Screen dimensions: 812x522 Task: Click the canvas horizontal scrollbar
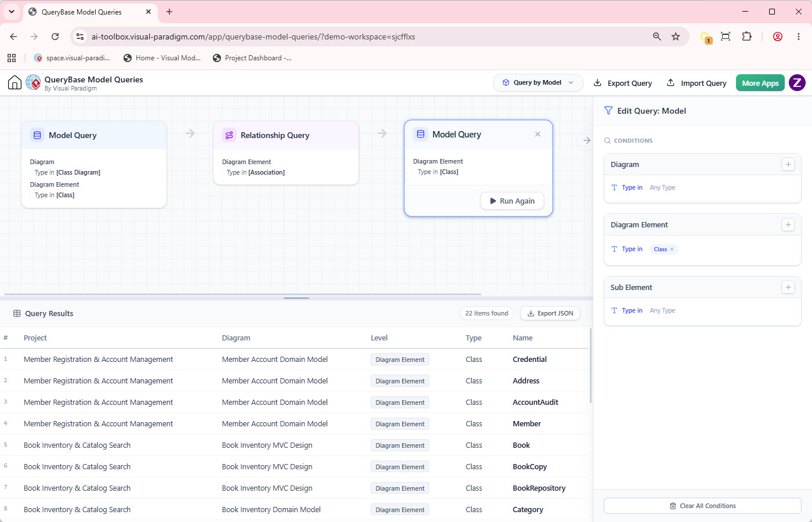tap(242, 294)
